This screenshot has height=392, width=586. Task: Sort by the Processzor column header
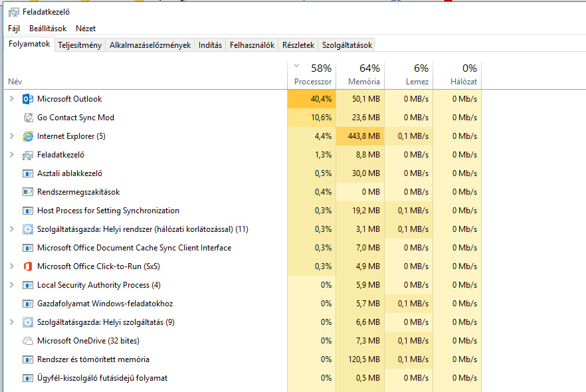click(x=312, y=76)
